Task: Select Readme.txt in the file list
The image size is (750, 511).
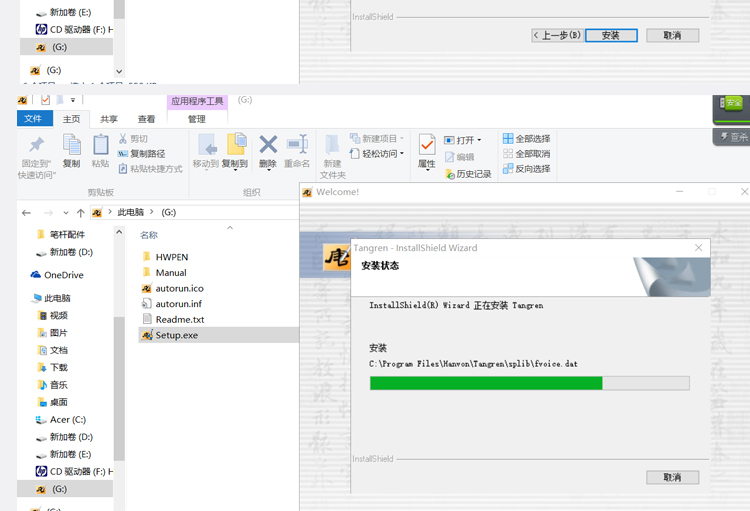Action: [x=179, y=319]
